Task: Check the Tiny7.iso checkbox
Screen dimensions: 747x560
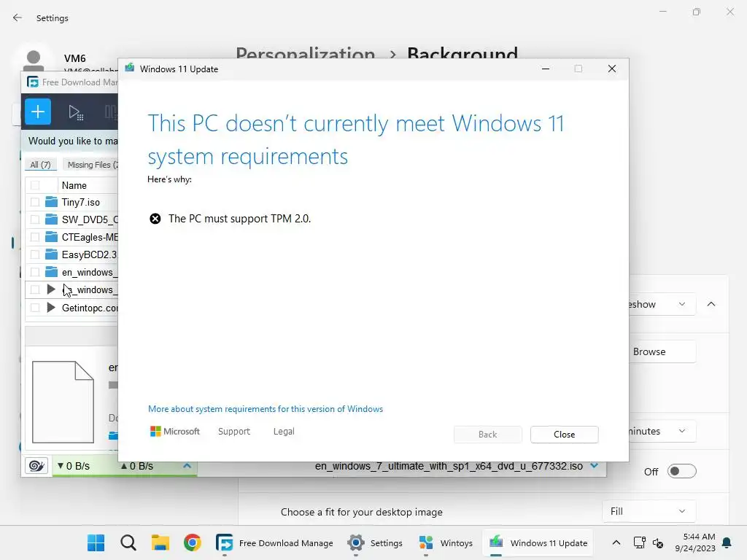Action: pos(35,202)
